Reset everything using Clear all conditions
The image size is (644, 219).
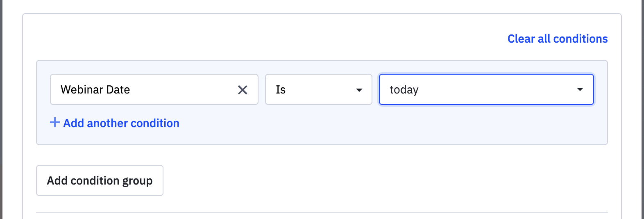click(557, 39)
